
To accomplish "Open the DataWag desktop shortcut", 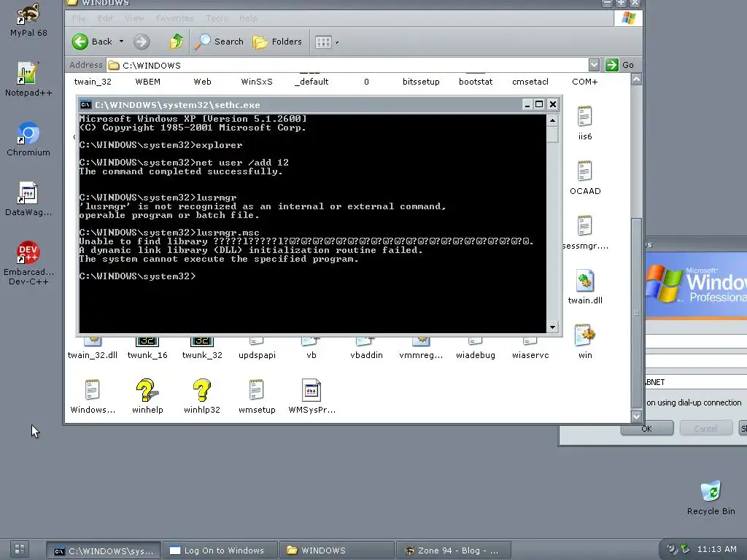I will [28, 198].
